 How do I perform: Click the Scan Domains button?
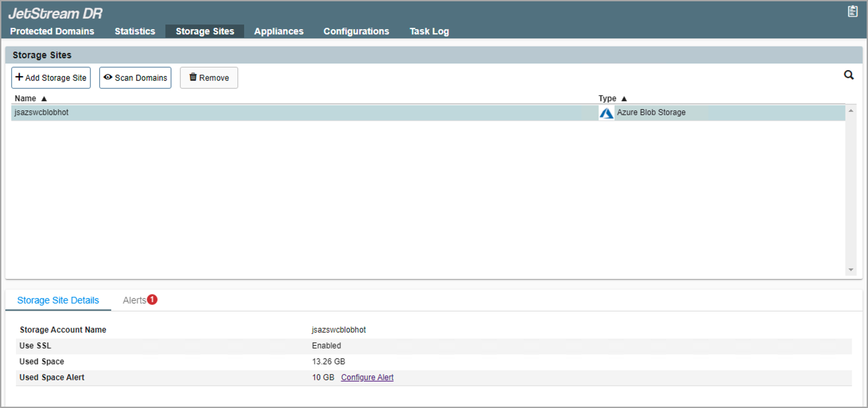[x=135, y=78]
